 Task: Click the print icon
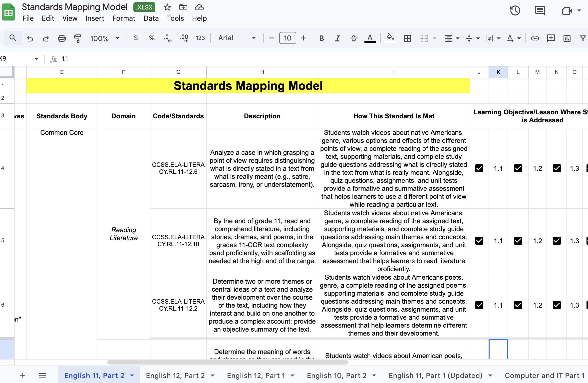[62, 38]
